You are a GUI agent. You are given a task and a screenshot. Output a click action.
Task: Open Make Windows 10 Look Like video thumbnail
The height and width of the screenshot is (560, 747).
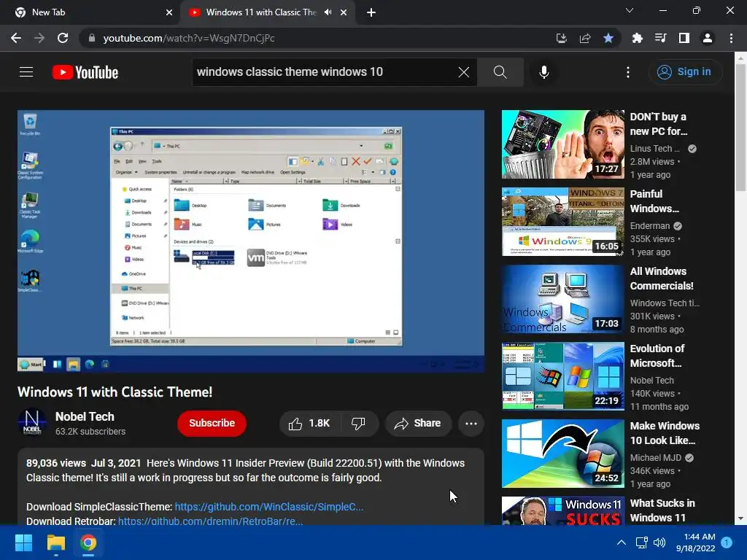point(562,454)
